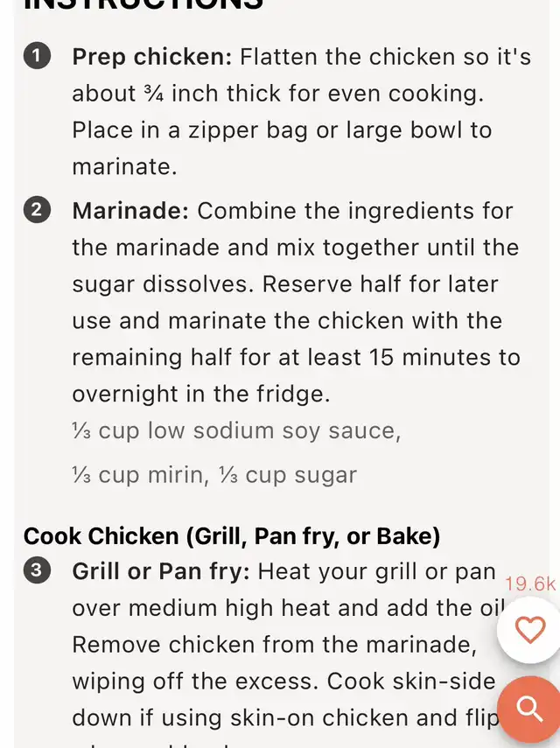Click the "Cook Chicken (Grill, Pan fry, or Bake)" heading
Viewport: 560px width, 748px height.
(232, 535)
